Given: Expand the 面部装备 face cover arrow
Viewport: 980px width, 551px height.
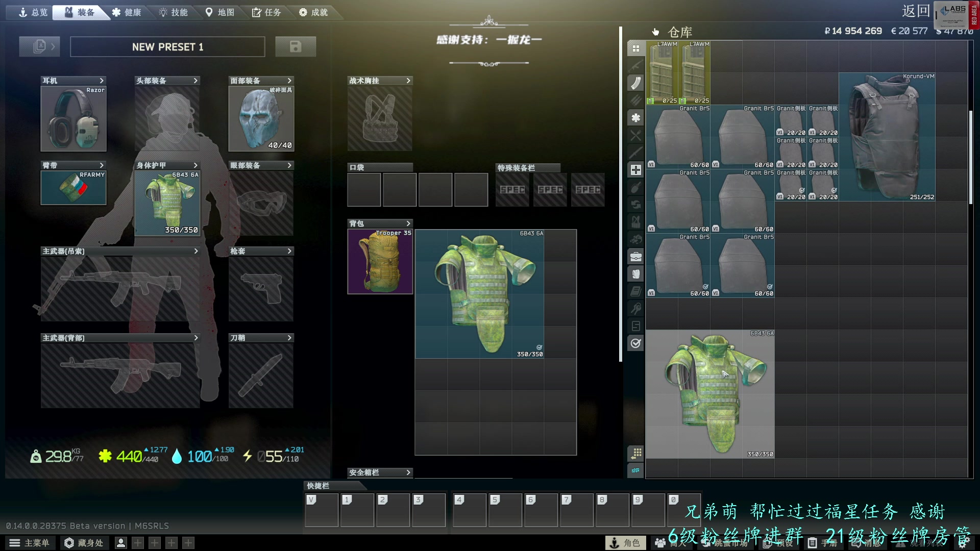Looking at the screenshot, I should pos(289,81).
